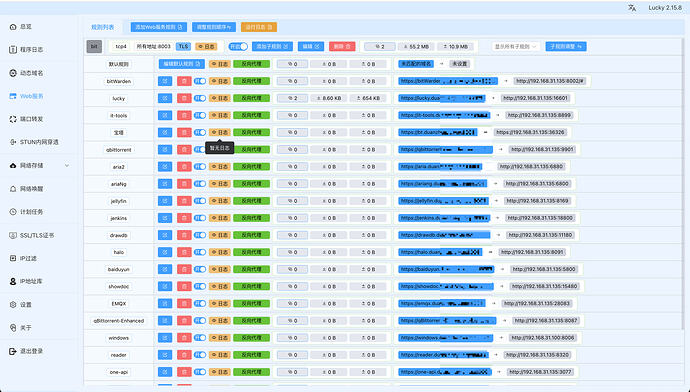
Task: Edit the windows sub-rule
Action: click(x=165, y=338)
